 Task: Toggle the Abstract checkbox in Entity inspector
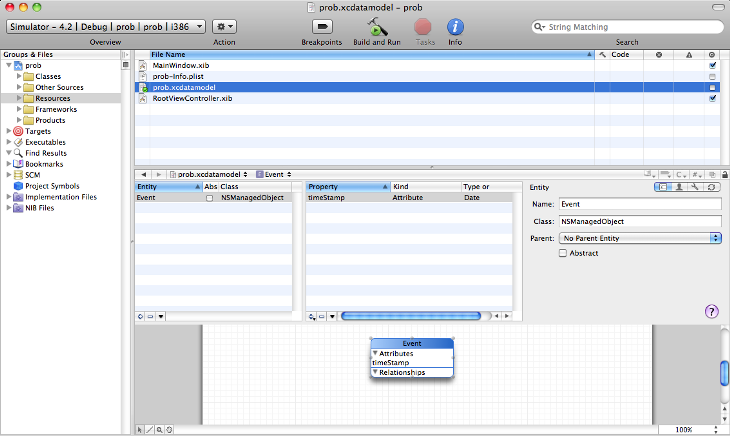[563, 253]
